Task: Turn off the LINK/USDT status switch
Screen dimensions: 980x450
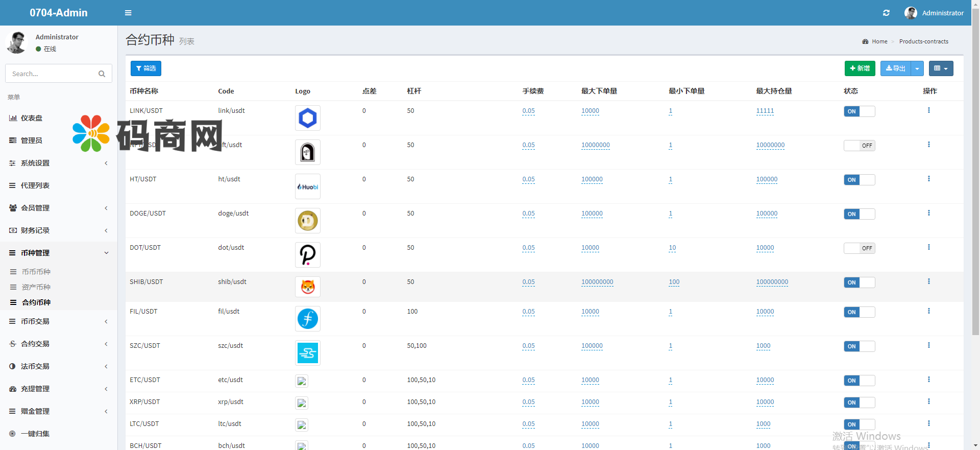Action: 859,111
